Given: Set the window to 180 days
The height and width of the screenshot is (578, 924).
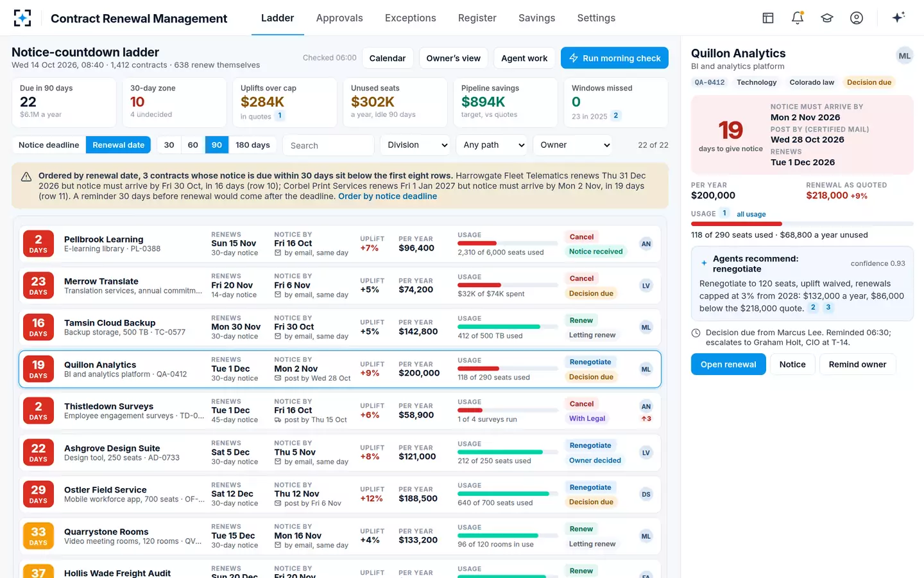Looking at the screenshot, I should click(x=253, y=145).
